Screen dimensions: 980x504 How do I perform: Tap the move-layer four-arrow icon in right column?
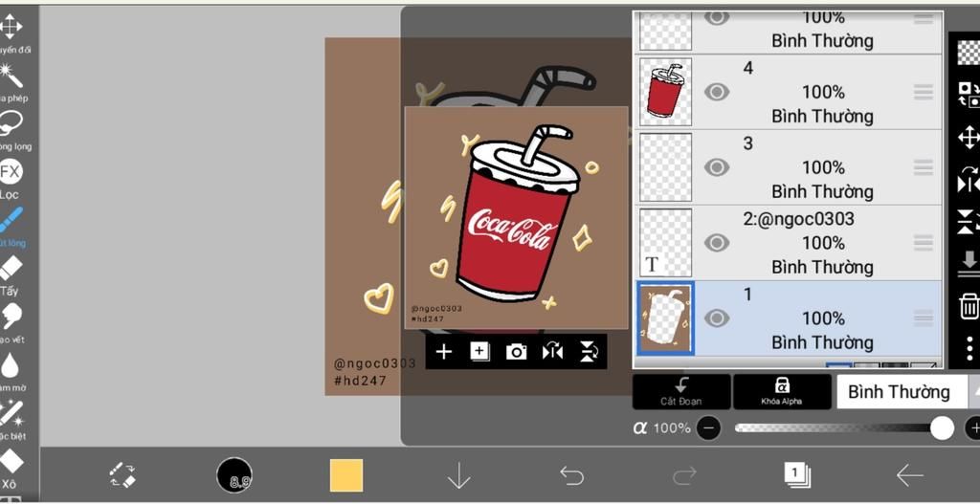point(969,137)
